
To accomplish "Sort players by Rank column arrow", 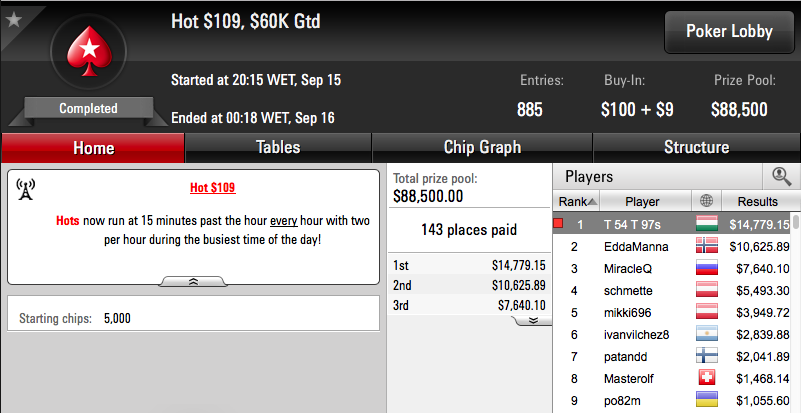I will [x=592, y=202].
